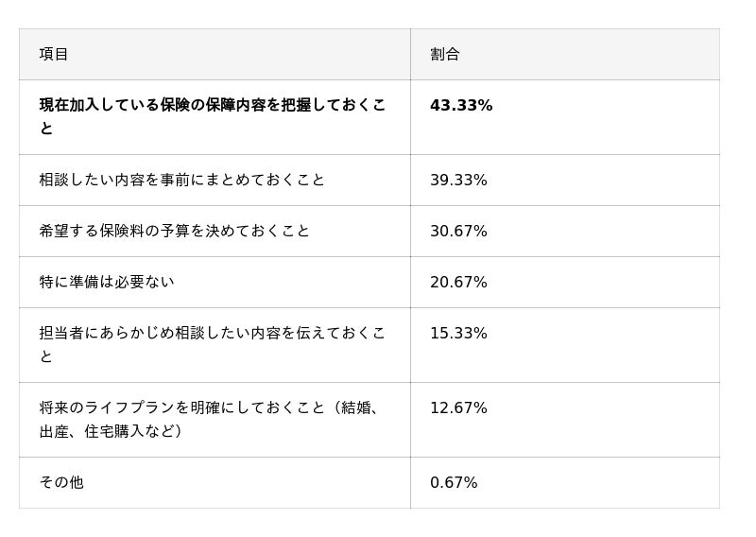
Task: Click the 12.67% value cell
Action: point(458,408)
